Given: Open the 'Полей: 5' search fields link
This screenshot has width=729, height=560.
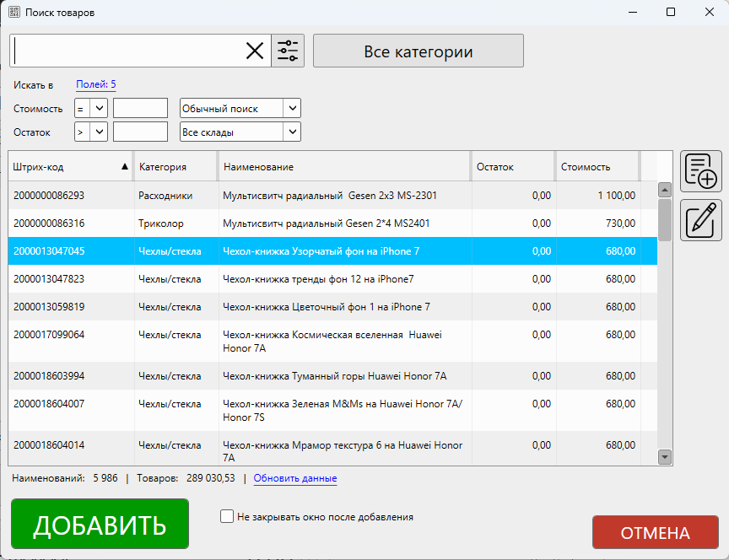Looking at the screenshot, I should (x=96, y=84).
